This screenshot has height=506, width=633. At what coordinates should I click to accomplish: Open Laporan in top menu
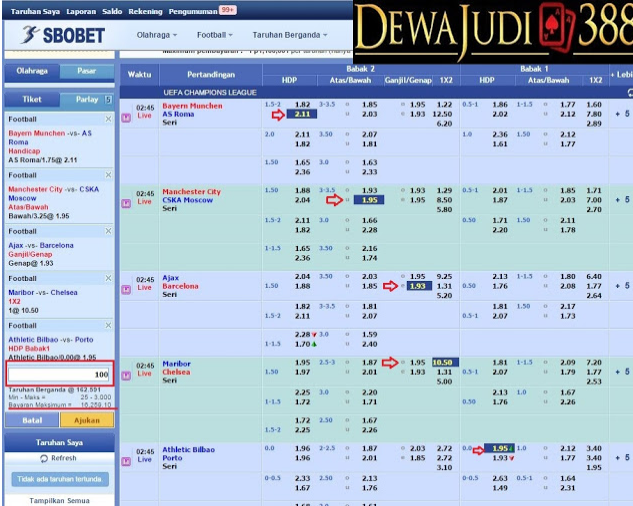click(81, 11)
